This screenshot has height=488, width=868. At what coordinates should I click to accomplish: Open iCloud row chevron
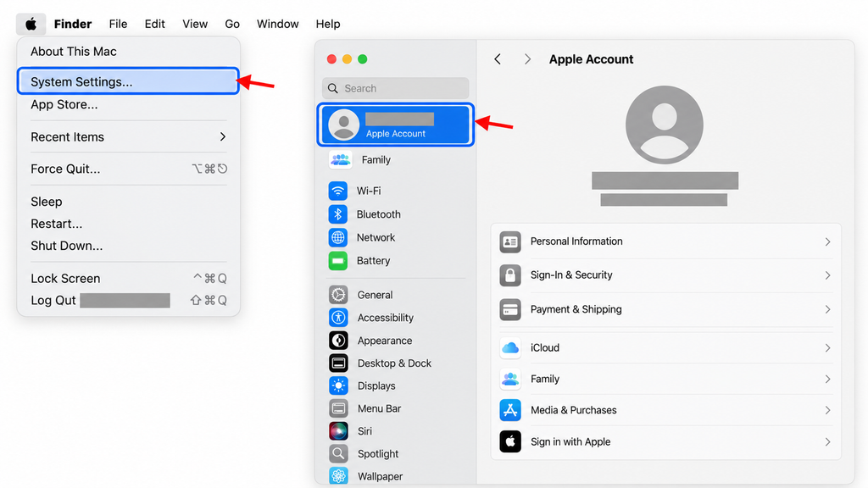tap(827, 348)
